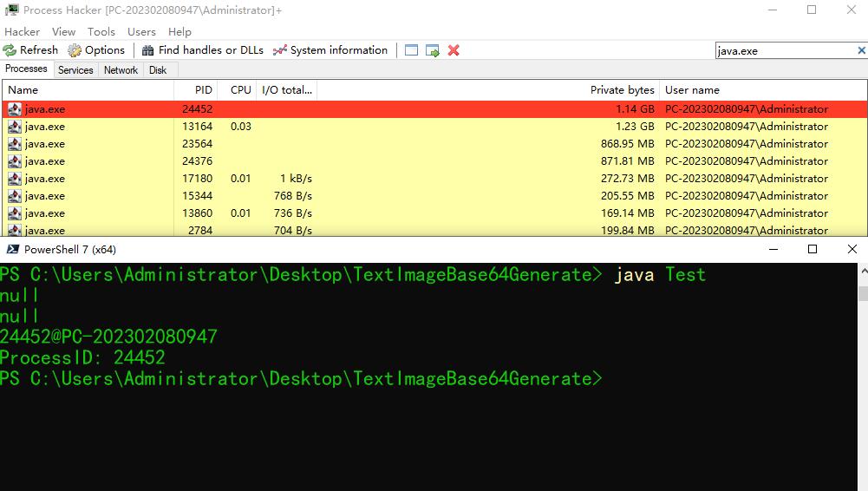
Task: Click the find window and thread icon
Action: pyautogui.click(x=433, y=50)
